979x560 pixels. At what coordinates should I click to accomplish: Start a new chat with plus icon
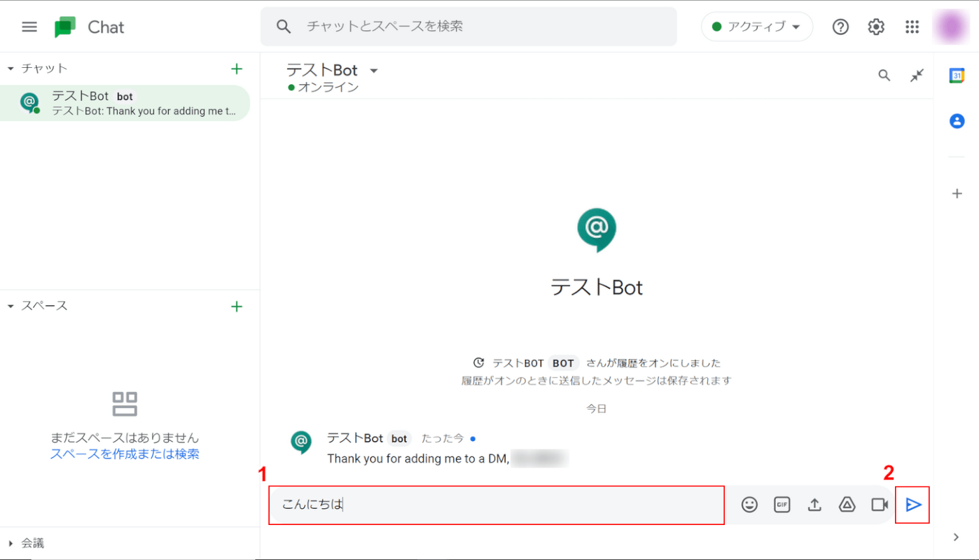(237, 69)
